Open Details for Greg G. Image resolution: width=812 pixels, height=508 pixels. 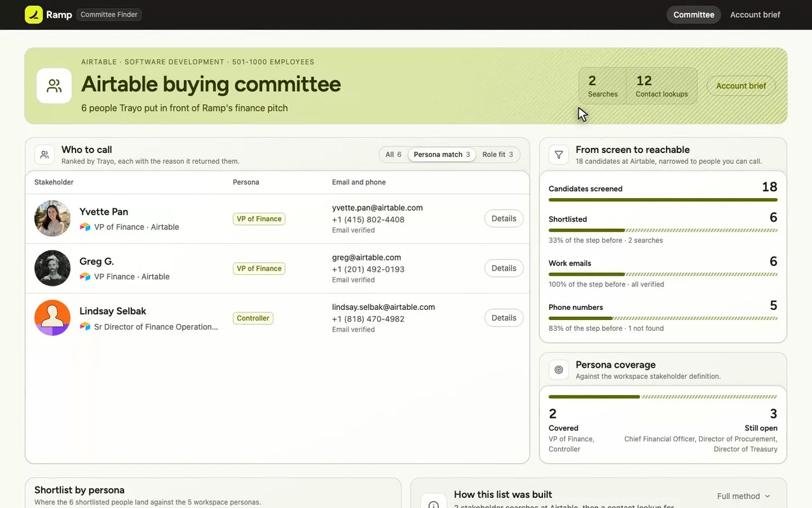click(x=504, y=268)
